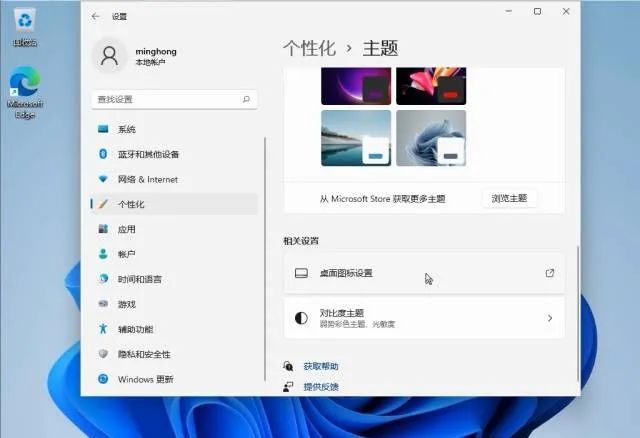Expand 对比度主题 with the chevron
This screenshot has height=438, width=640.
[550, 318]
